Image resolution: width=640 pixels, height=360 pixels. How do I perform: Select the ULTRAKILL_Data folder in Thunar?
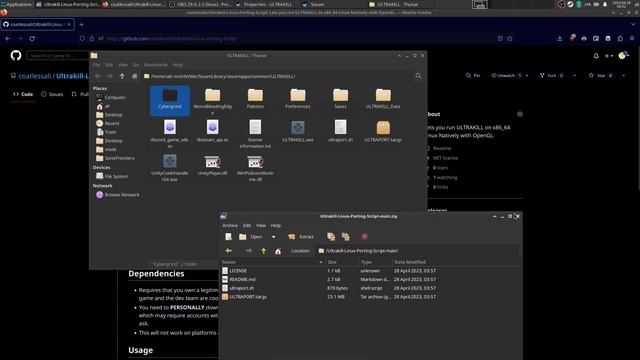pos(383,99)
